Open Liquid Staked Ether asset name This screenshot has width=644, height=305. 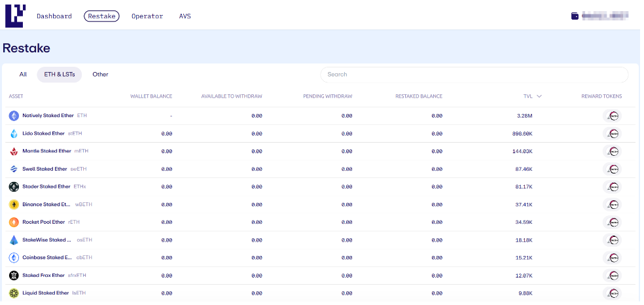point(46,293)
